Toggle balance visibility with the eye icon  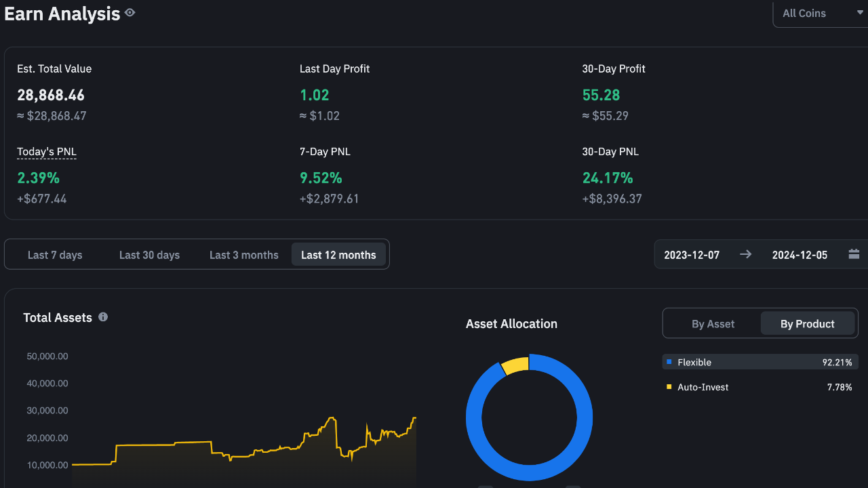(129, 12)
